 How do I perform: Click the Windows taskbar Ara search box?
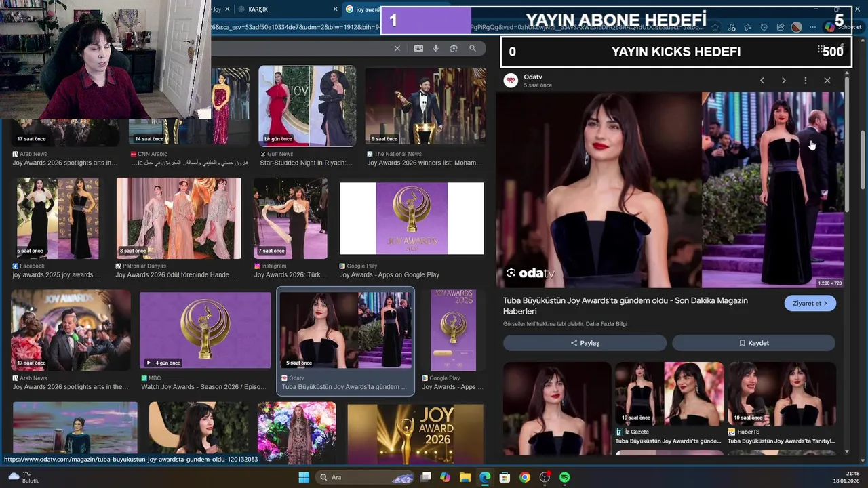365,477
